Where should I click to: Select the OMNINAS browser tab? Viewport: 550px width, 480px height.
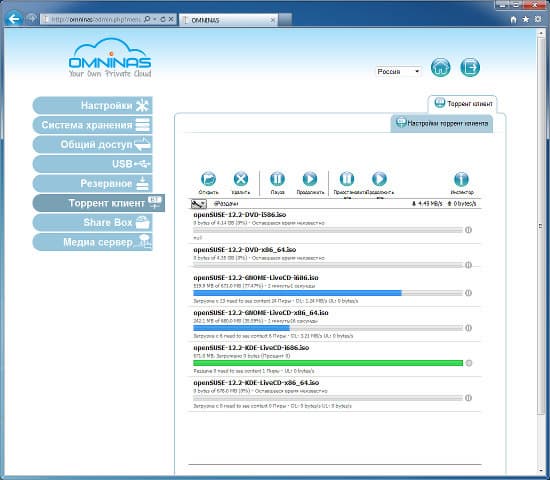228,20
